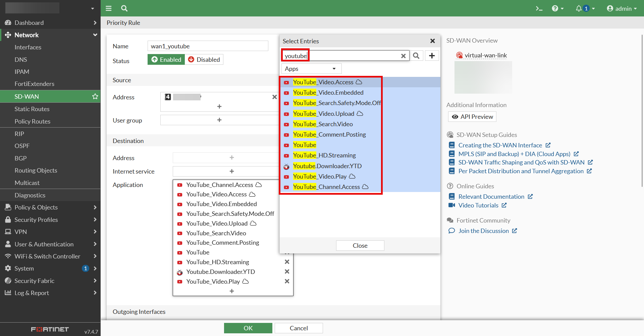Open the CLI console icon

click(x=539, y=8)
